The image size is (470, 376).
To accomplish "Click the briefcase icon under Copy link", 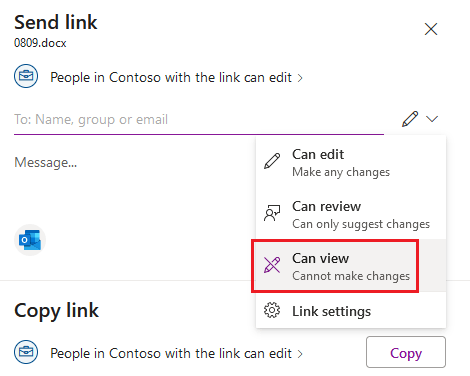I will [26, 352].
